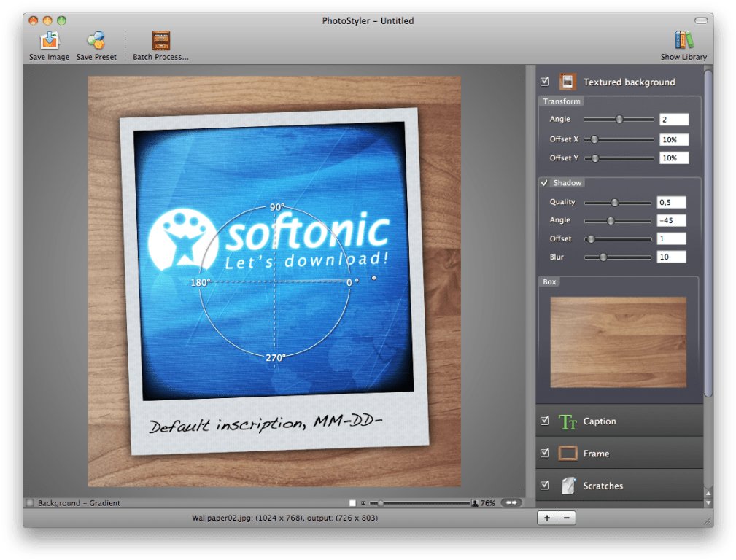Click the Shadow Quality slider
Viewport: 736px width, 560px height.
pos(618,202)
